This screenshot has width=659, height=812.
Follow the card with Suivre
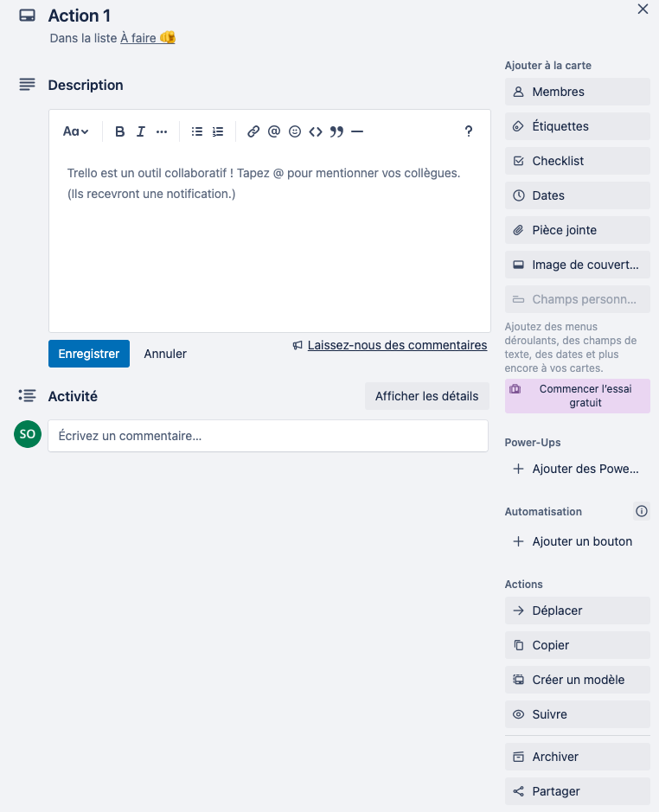(577, 714)
